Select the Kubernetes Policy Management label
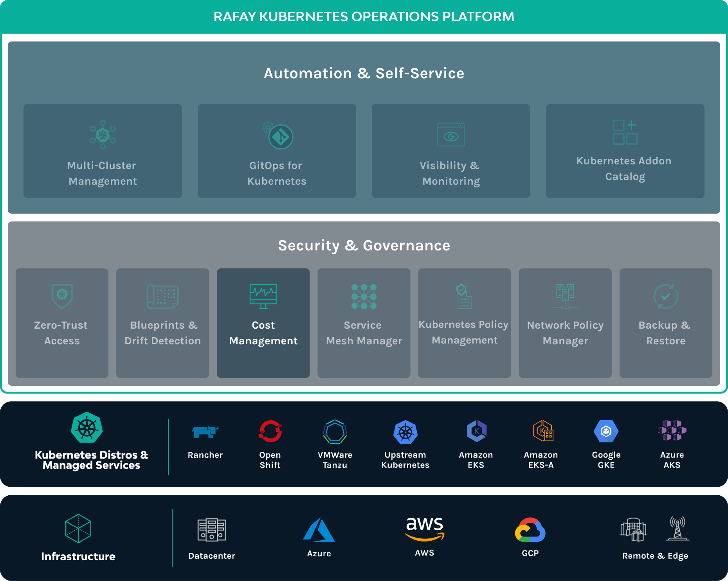Image resolution: width=728 pixels, height=581 pixels. coord(464,333)
